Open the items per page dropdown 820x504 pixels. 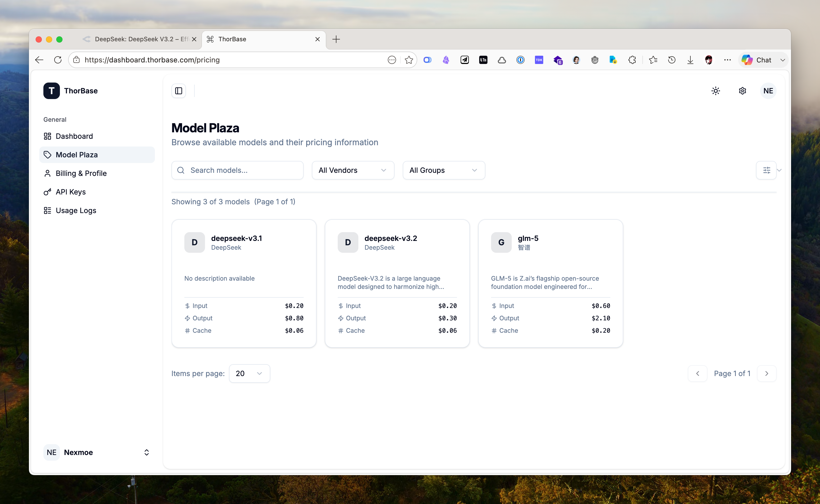pos(249,373)
